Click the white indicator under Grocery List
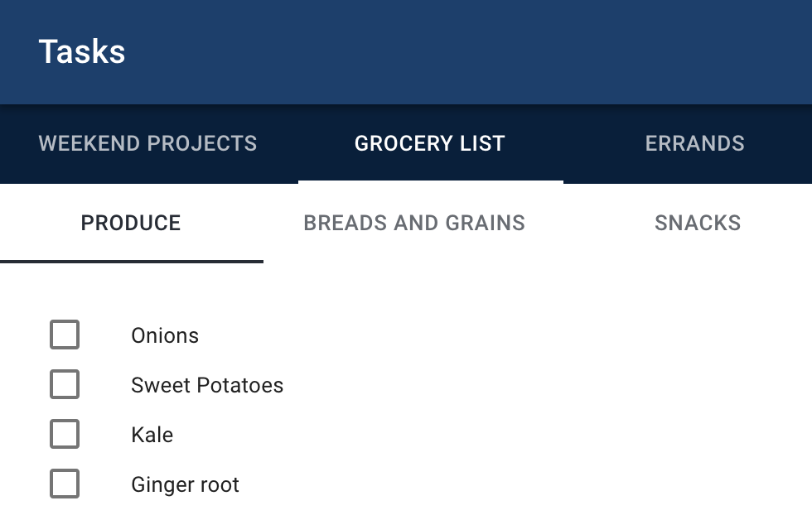The image size is (812, 520). (x=431, y=182)
